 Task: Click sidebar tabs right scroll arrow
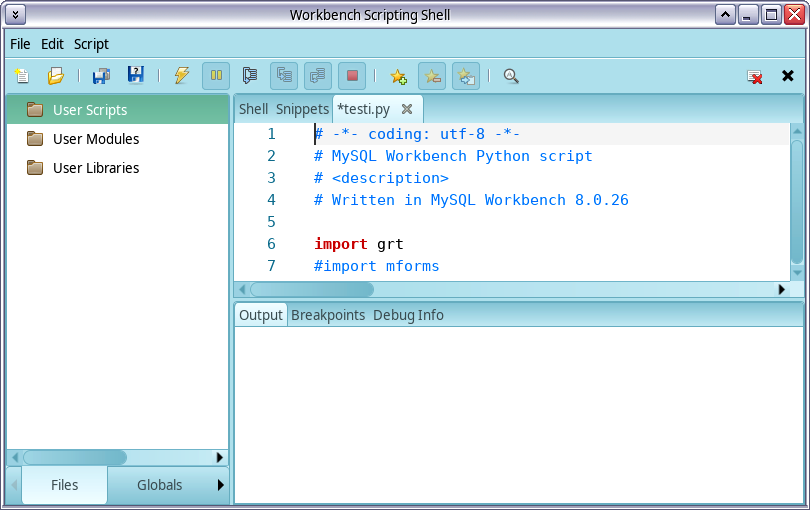(221, 485)
